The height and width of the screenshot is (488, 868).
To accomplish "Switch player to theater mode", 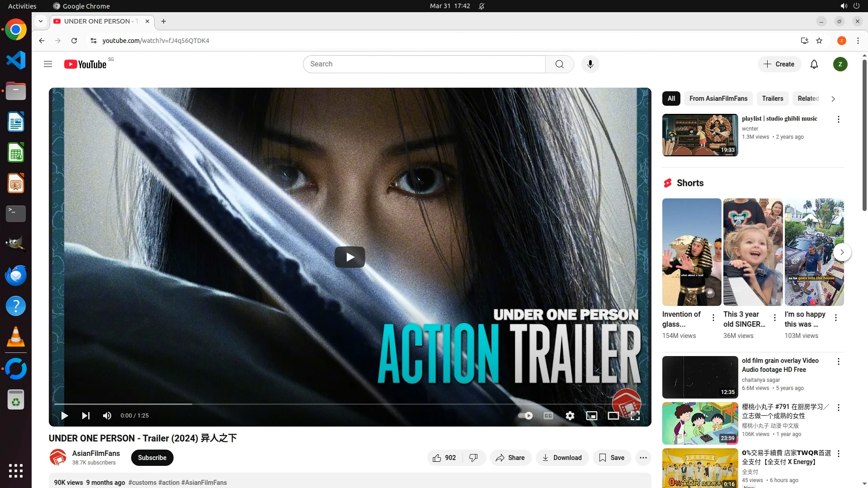I will coord(613,416).
